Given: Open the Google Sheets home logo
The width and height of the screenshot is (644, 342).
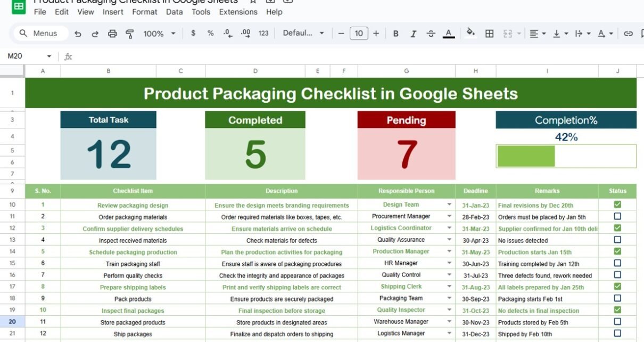Looking at the screenshot, I should click(19, 6).
